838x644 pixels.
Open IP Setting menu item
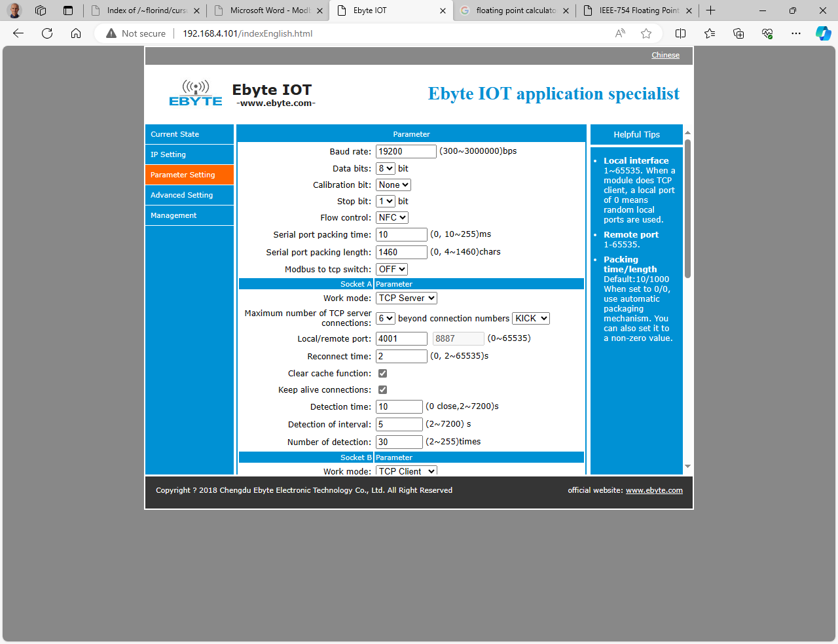click(189, 154)
